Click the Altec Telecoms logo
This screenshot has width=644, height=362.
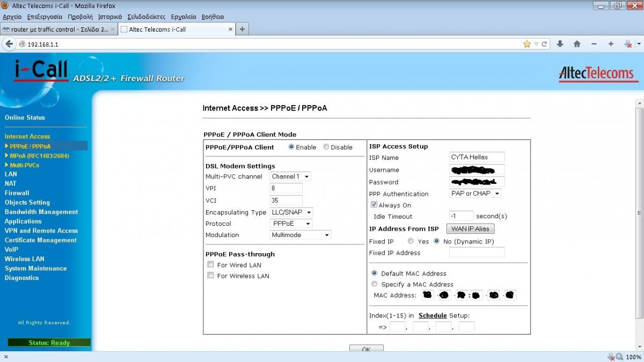pos(598,73)
